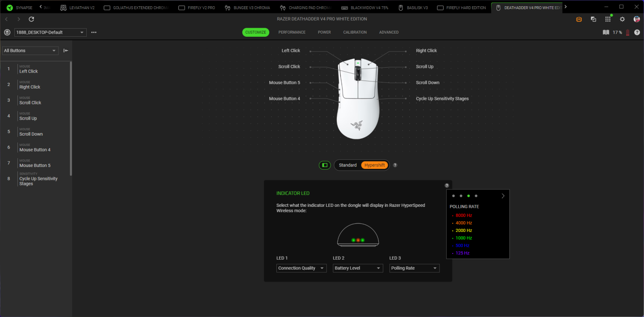Select the Bungee V3 Chroma tab
This screenshot has height=317, width=644.
[x=248, y=8]
